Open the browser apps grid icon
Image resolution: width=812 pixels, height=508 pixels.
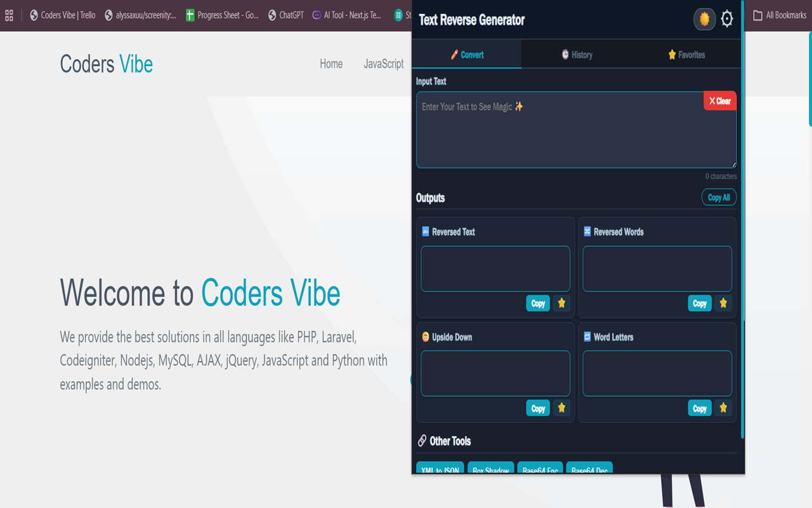pyautogui.click(x=9, y=15)
